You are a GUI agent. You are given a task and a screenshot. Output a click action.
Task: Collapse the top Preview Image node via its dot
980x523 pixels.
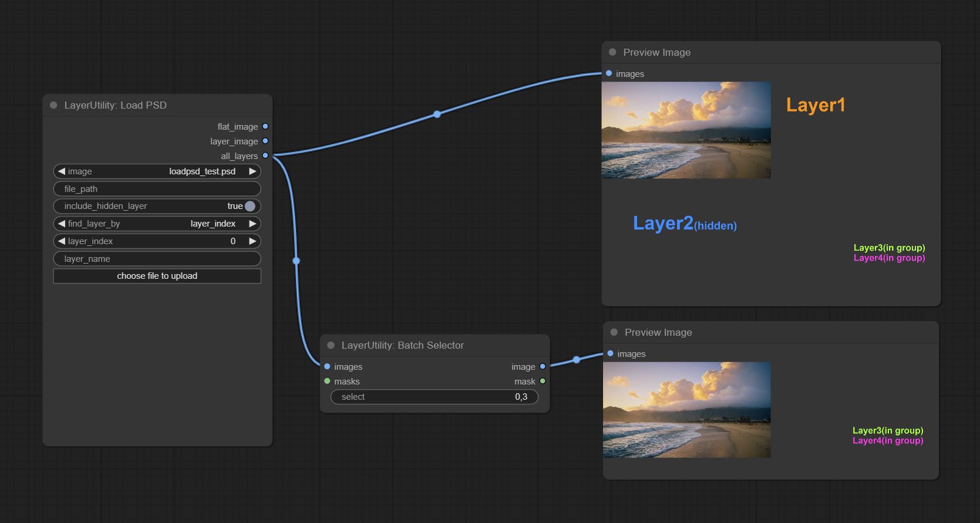(x=612, y=52)
